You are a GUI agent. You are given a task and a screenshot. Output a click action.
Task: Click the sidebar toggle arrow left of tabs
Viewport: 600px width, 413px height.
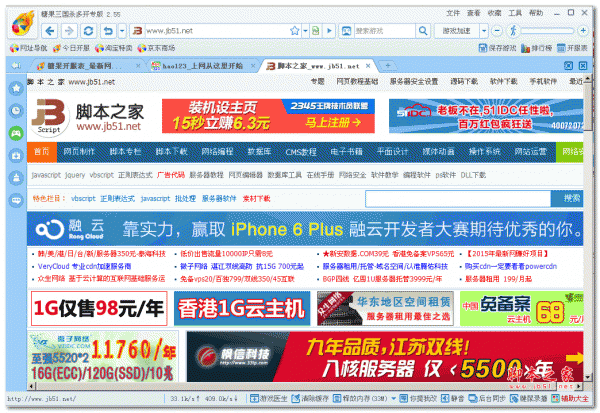(x=16, y=65)
